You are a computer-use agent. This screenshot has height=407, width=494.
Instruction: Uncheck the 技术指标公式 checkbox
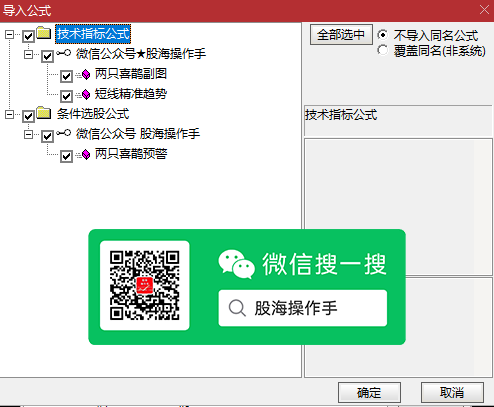coord(29,36)
